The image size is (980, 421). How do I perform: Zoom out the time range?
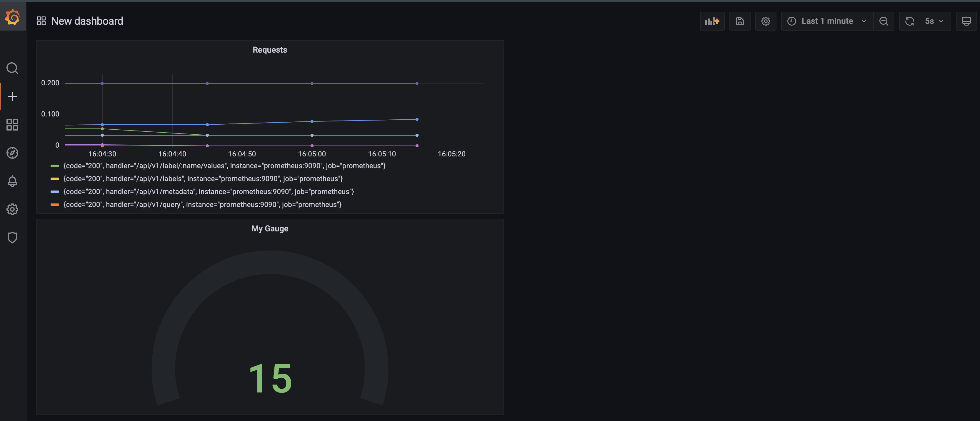883,21
